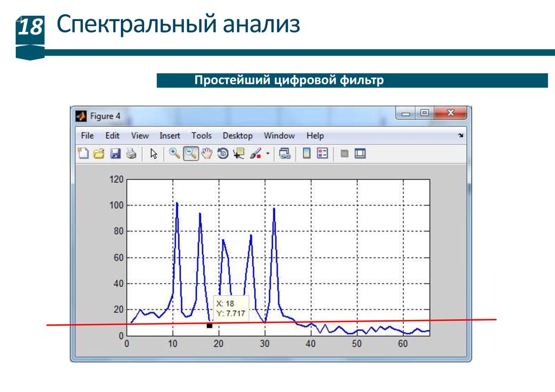Toggle the Zoom Out tool off
555x392 pixels.
[190, 153]
